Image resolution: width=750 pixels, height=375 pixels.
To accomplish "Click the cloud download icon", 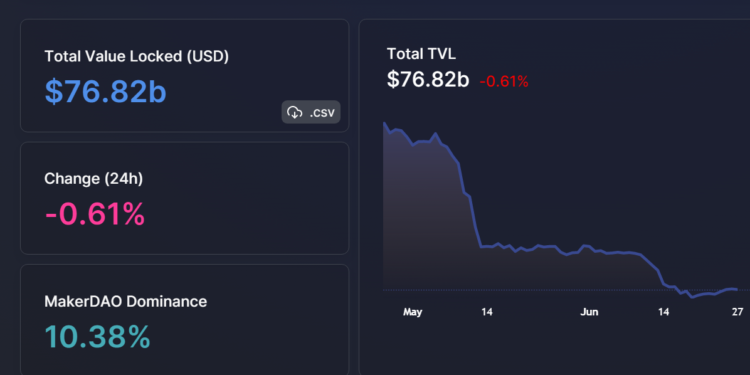I will coord(294,113).
